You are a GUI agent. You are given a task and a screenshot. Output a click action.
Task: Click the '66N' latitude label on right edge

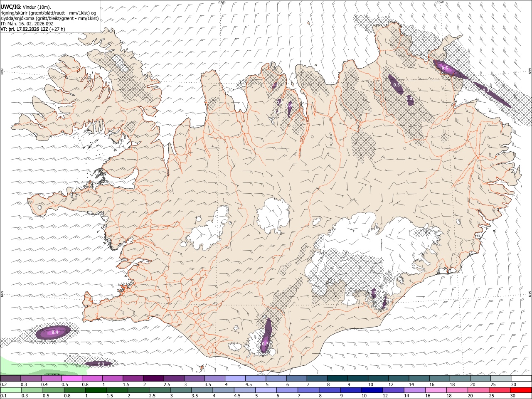[x=530, y=71]
